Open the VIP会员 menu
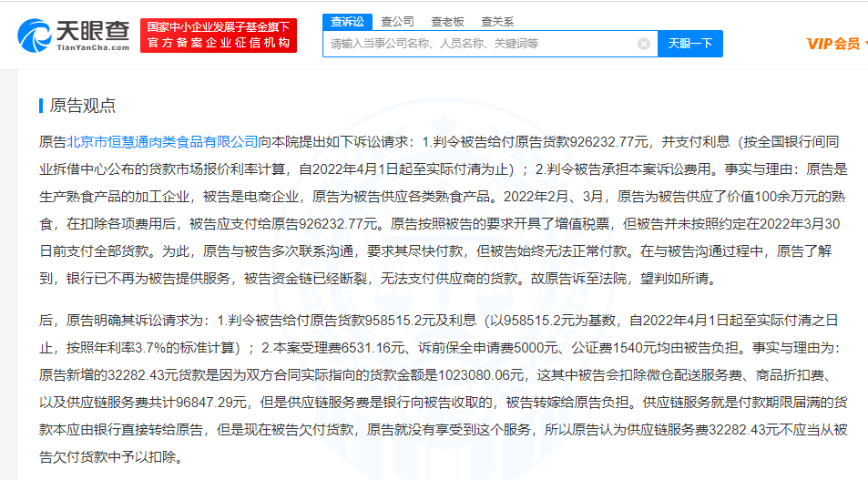Viewport: 868px width, 480px height. coord(834,43)
